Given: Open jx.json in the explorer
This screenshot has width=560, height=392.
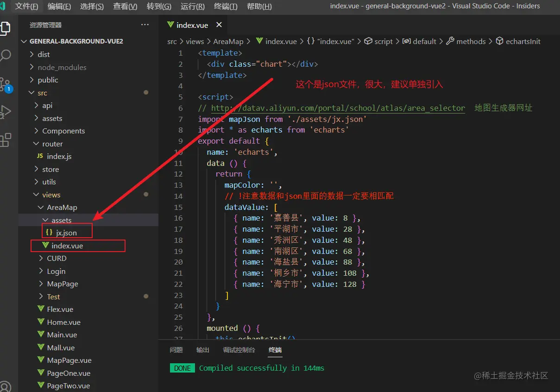Looking at the screenshot, I should [x=66, y=233].
